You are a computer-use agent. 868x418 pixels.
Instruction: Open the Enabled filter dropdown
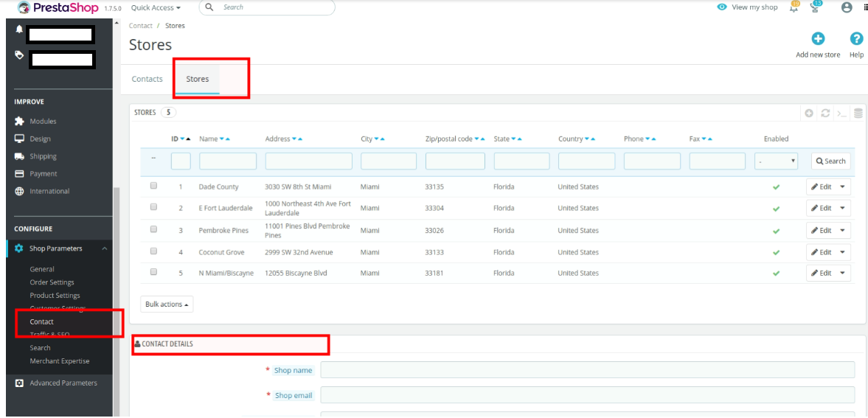[777, 161]
